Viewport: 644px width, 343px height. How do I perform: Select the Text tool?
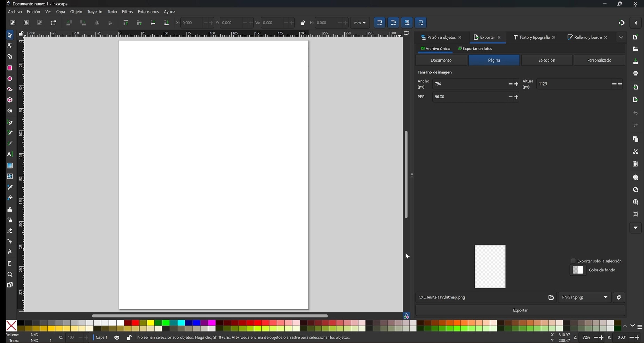pos(9,154)
